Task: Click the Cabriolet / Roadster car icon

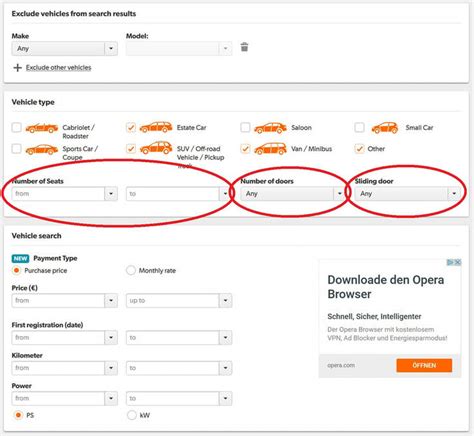Action: click(x=42, y=128)
